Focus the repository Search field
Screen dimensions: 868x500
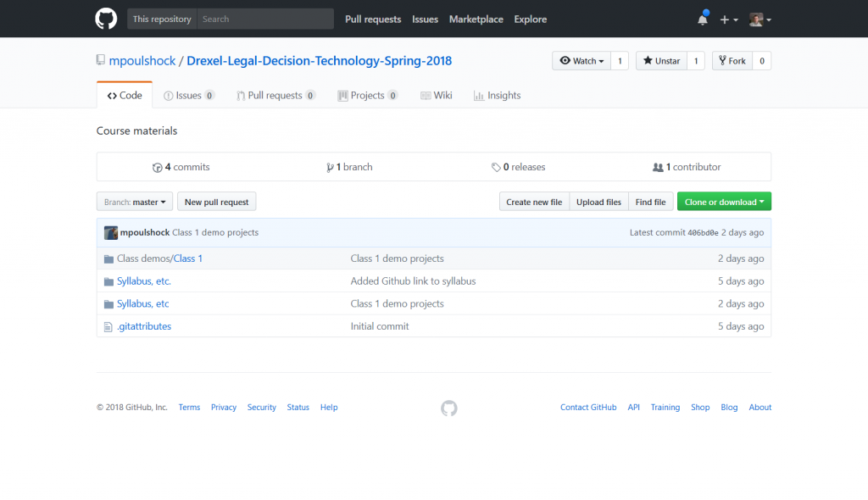(x=265, y=19)
